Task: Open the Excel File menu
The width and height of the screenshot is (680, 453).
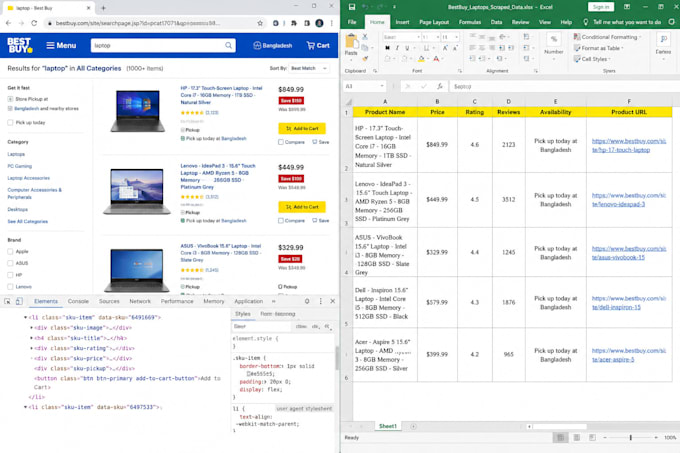Action: (352, 22)
